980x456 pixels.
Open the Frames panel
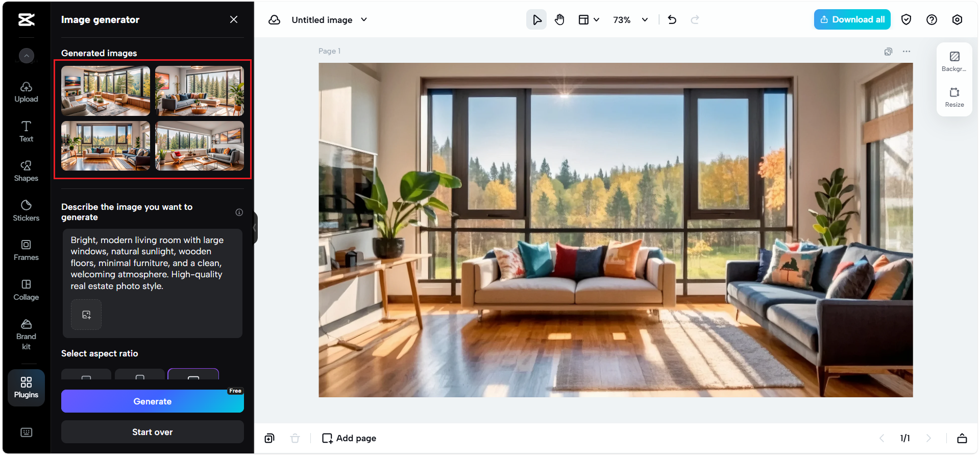coord(26,250)
